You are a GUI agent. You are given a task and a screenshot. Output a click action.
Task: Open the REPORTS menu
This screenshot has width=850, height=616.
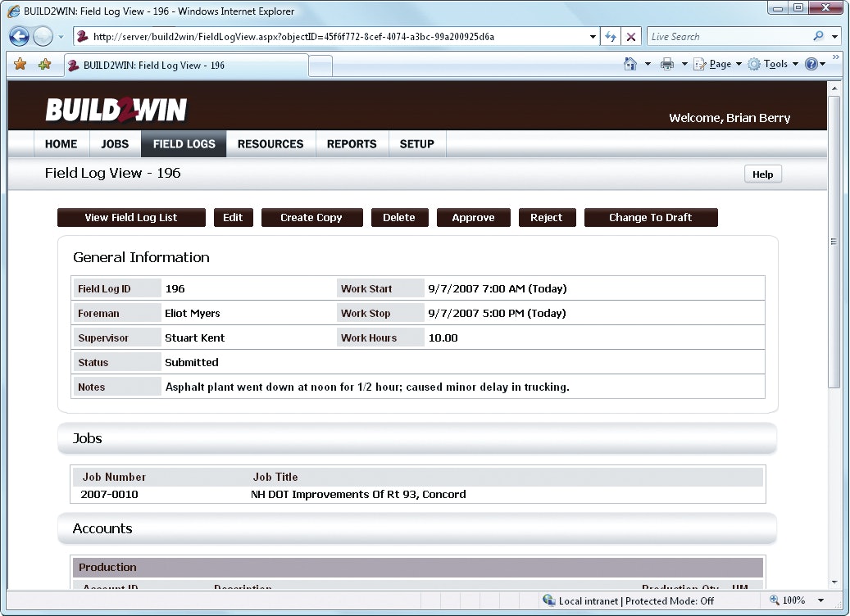click(x=351, y=143)
